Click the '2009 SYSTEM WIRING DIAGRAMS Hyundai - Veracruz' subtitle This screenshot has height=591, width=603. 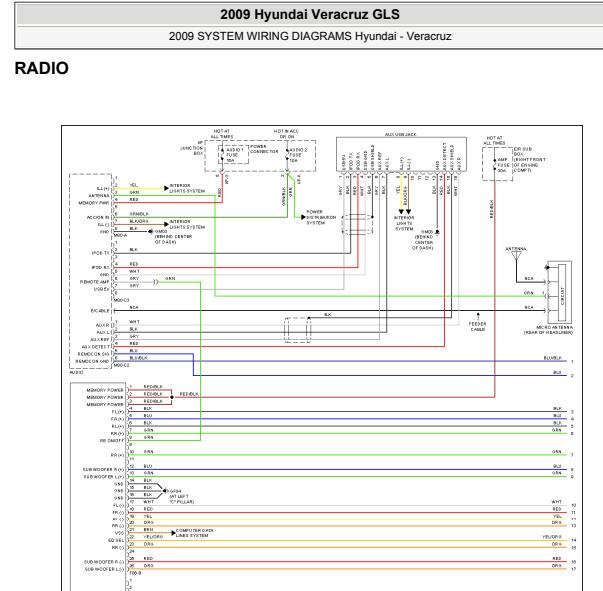pos(310,36)
